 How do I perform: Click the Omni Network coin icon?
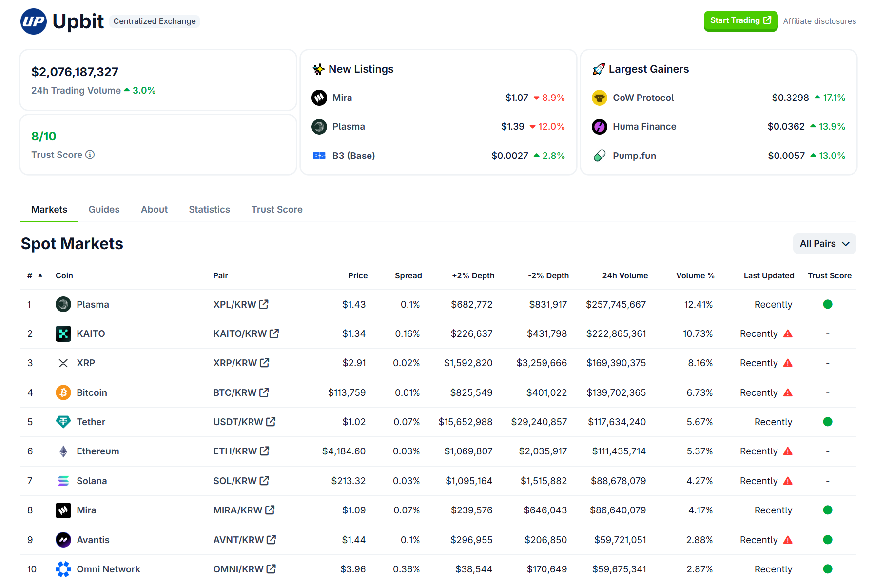coord(63,569)
